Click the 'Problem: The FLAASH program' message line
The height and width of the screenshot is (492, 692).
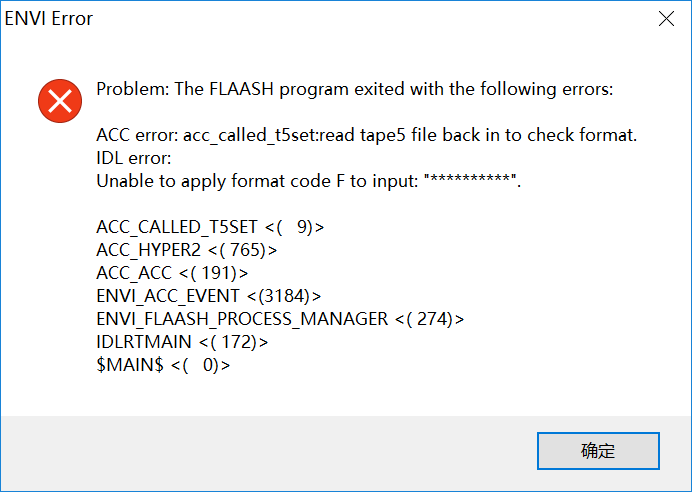[354, 89]
